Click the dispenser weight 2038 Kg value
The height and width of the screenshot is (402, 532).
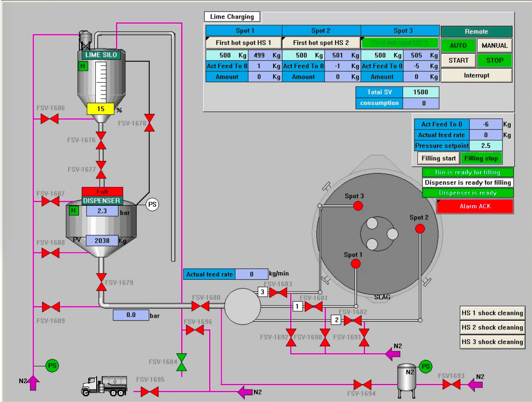click(x=102, y=241)
